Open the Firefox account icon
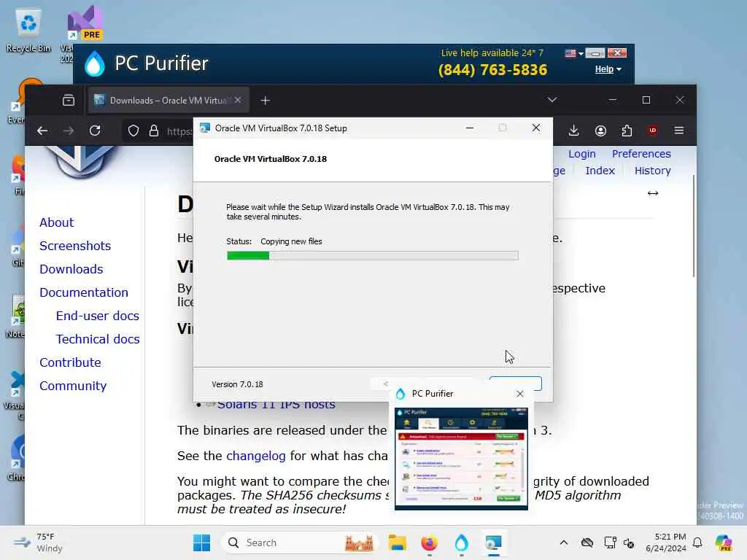Image resolution: width=747 pixels, height=560 pixels. point(600,131)
